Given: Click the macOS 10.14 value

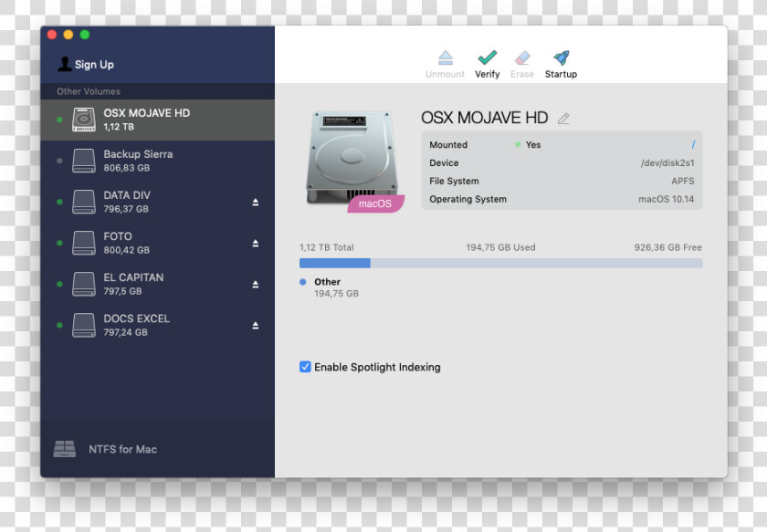Looking at the screenshot, I should tap(667, 199).
